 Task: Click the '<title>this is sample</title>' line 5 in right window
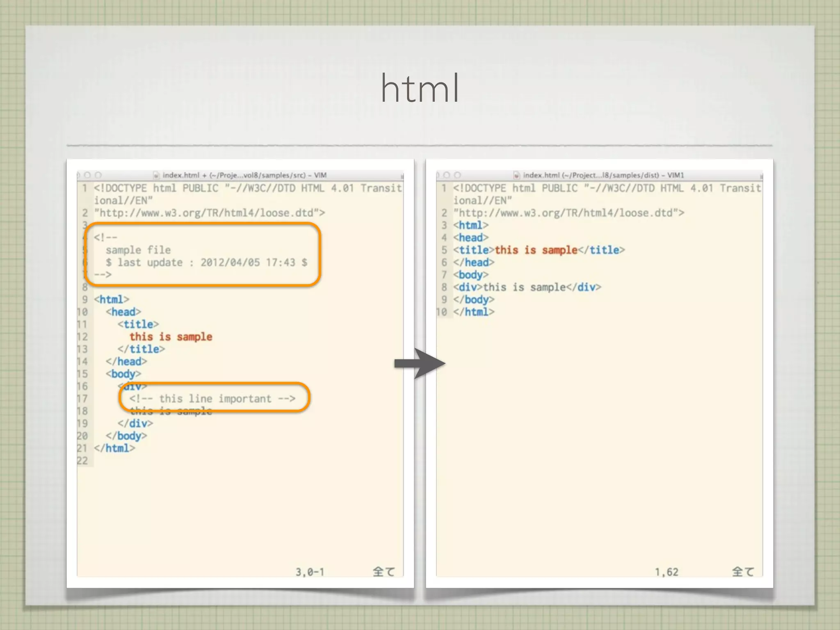coord(539,250)
